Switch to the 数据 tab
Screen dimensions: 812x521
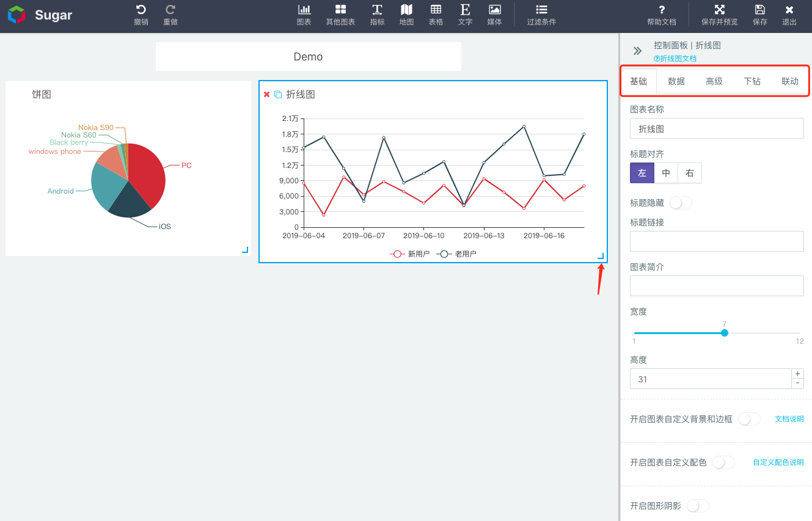[x=676, y=81]
